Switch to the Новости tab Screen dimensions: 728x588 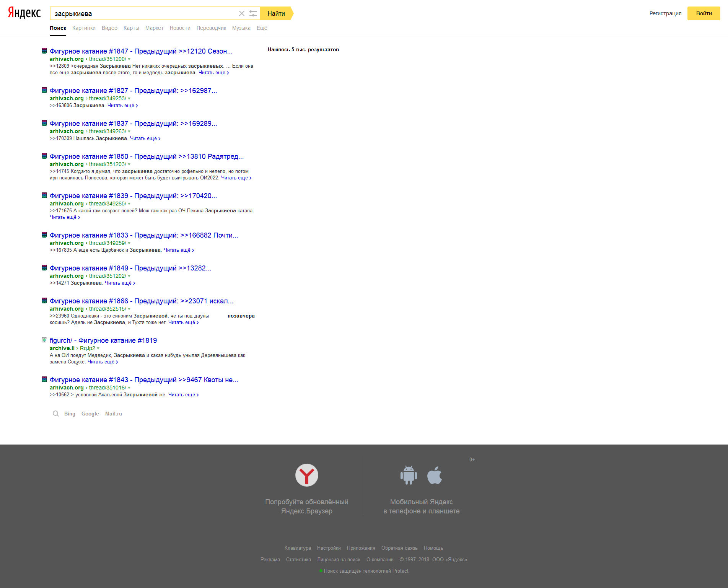click(x=180, y=28)
